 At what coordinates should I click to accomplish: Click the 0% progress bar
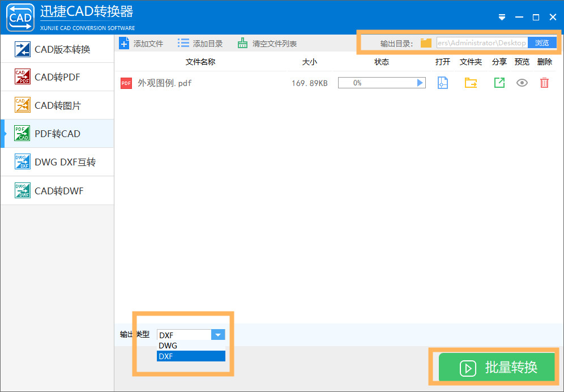382,83
